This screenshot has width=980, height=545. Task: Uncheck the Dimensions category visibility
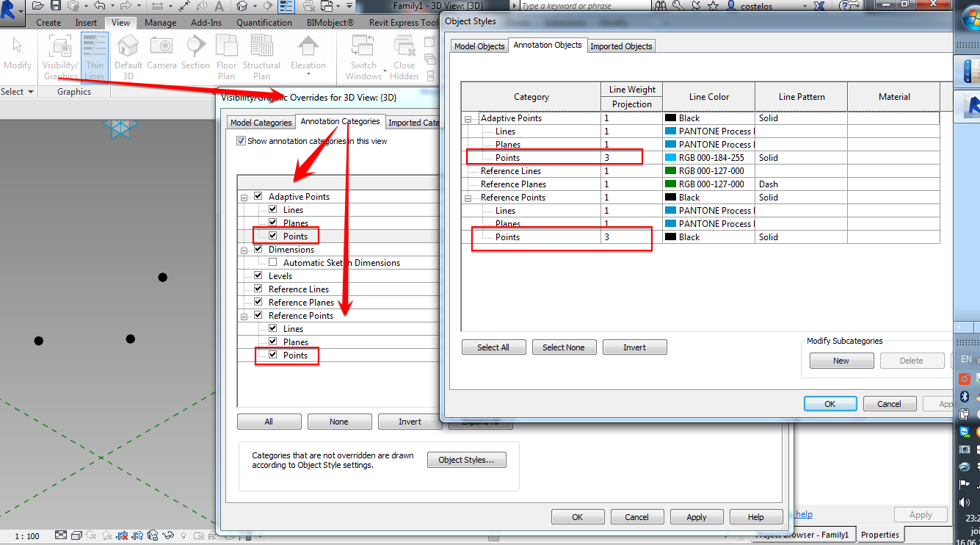[x=258, y=249]
